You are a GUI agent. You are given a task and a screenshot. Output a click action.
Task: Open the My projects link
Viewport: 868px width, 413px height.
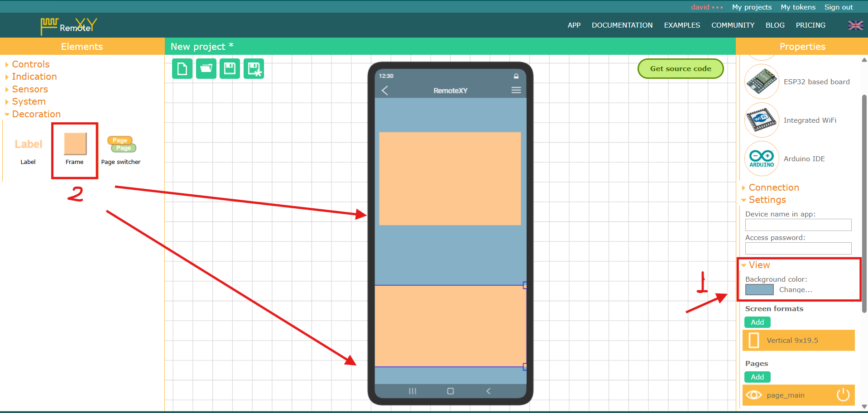click(752, 7)
